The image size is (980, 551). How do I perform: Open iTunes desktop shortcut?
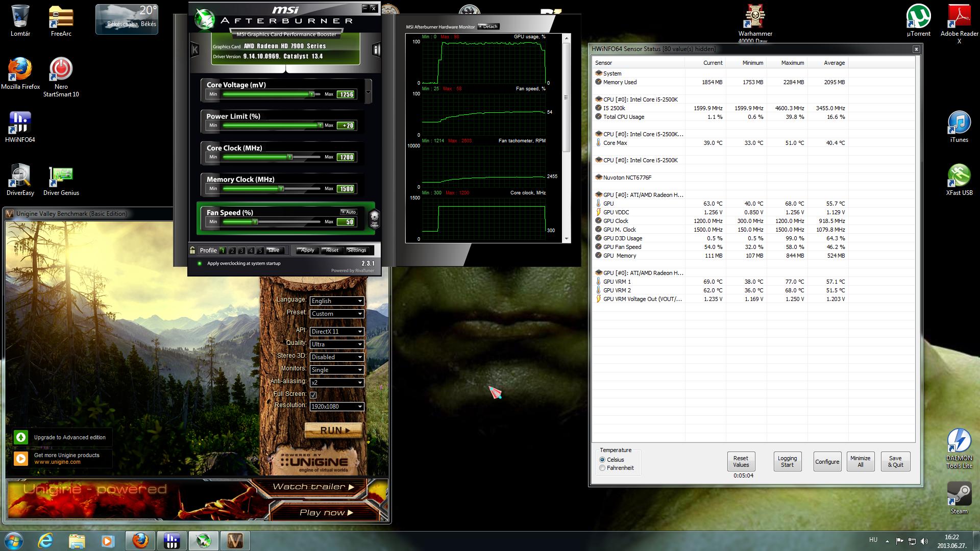click(x=959, y=127)
